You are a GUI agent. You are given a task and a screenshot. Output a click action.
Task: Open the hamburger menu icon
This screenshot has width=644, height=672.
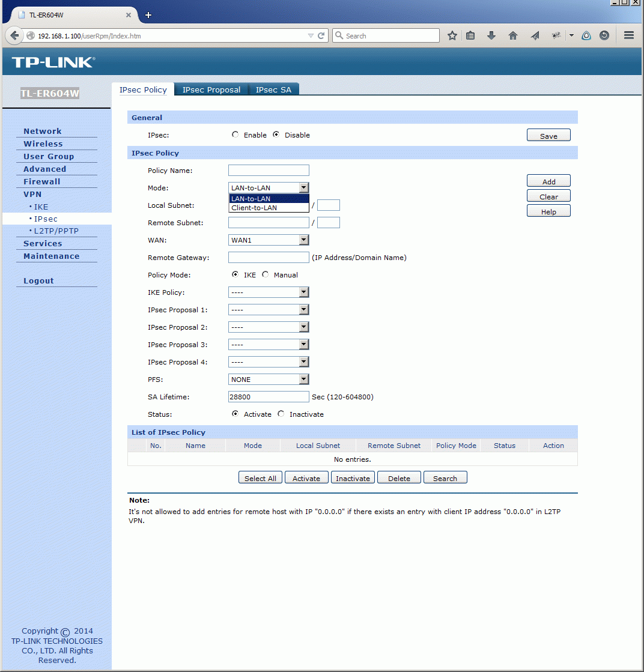pos(628,35)
